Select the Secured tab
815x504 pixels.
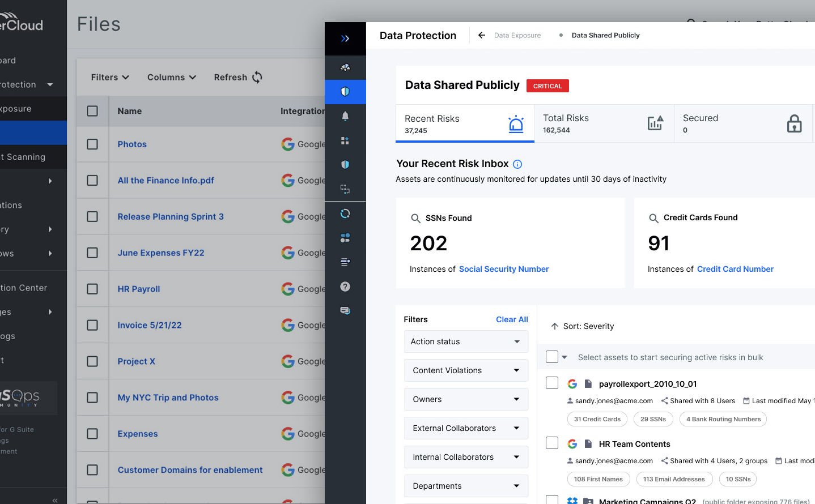(x=742, y=123)
